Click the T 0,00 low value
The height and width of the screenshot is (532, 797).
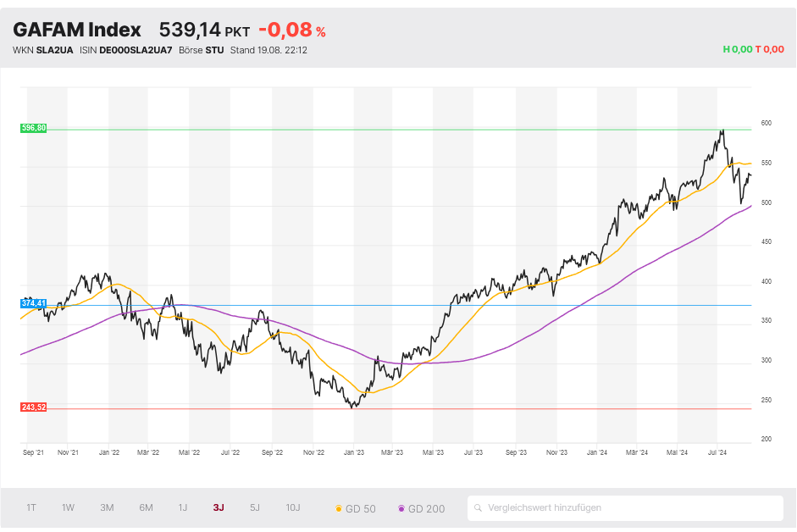[x=770, y=49]
